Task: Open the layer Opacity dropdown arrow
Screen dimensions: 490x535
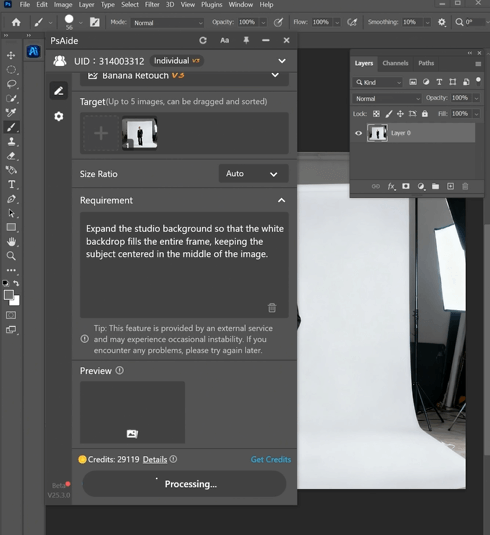Action: pyautogui.click(x=476, y=98)
